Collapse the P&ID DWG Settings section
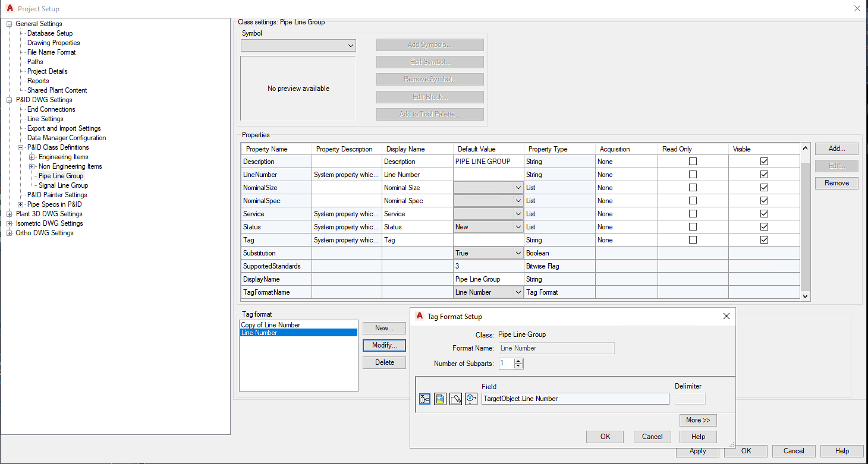The width and height of the screenshot is (868, 464). click(8, 99)
